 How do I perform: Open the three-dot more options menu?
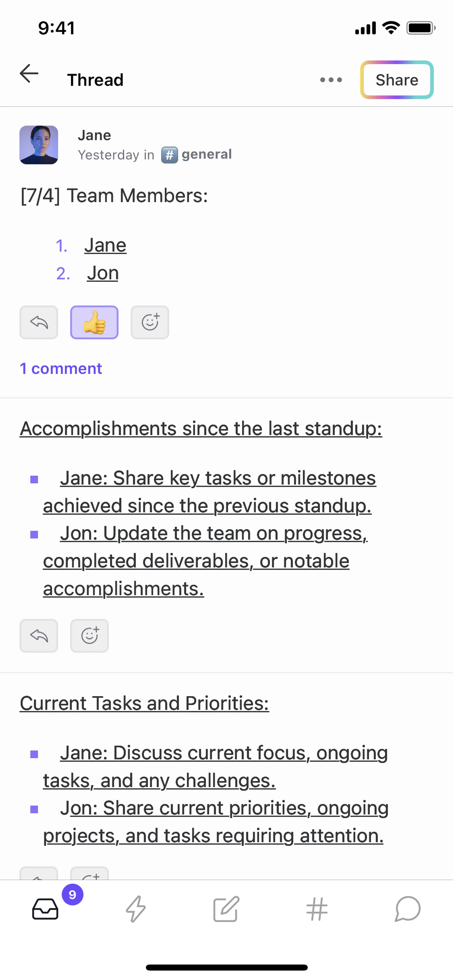coord(331,80)
